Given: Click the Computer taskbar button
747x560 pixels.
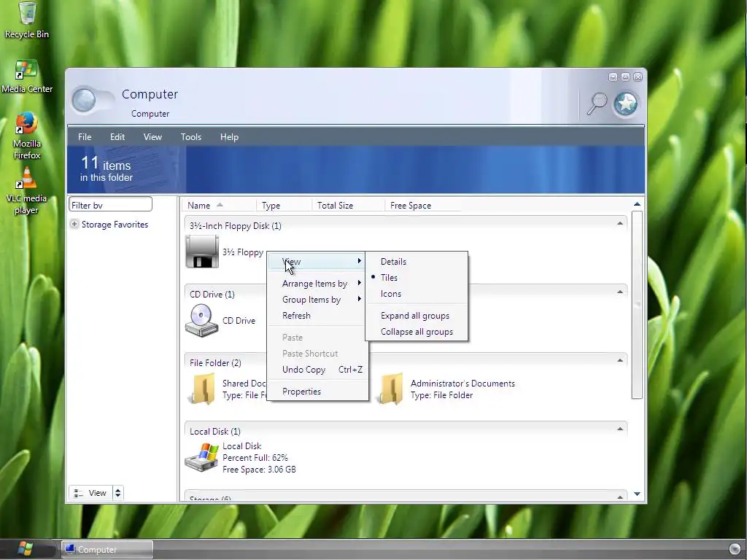Looking at the screenshot, I should pos(108,550).
